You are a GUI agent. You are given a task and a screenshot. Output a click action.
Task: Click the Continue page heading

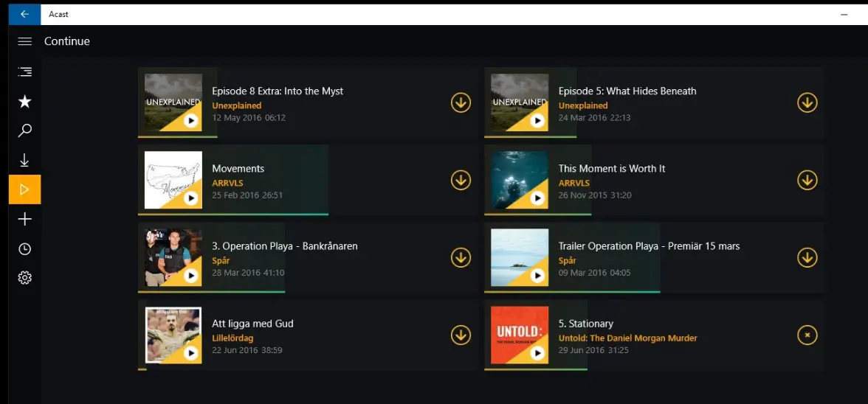pos(67,41)
